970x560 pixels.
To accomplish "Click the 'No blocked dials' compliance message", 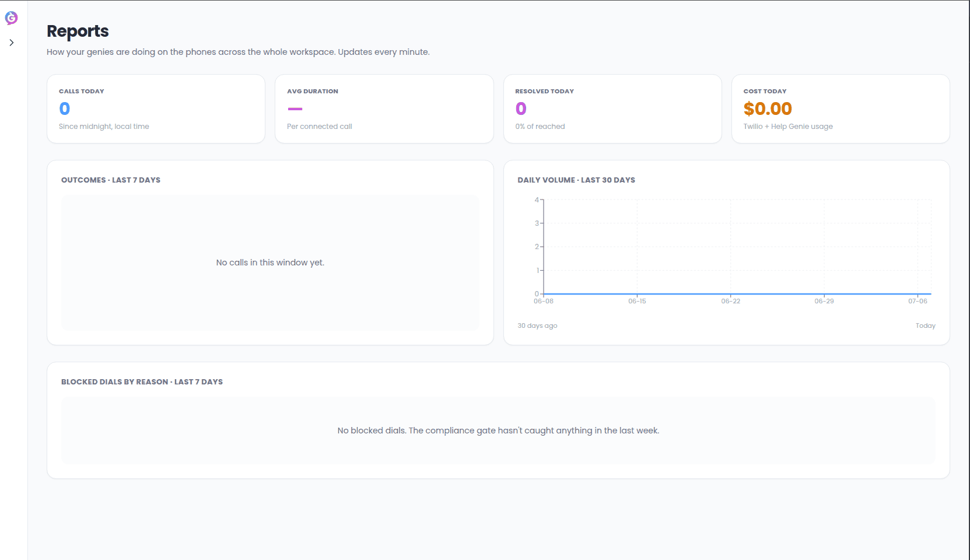I will tap(498, 430).
